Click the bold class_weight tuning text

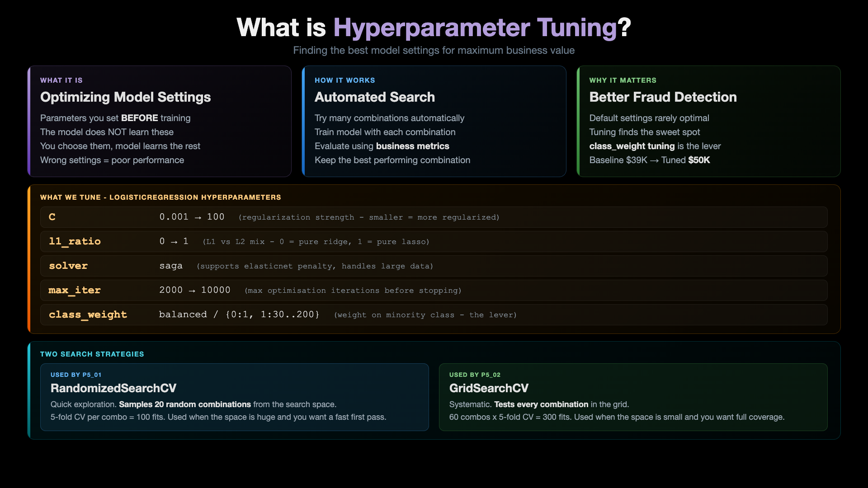pyautogui.click(x=632, y=146)
